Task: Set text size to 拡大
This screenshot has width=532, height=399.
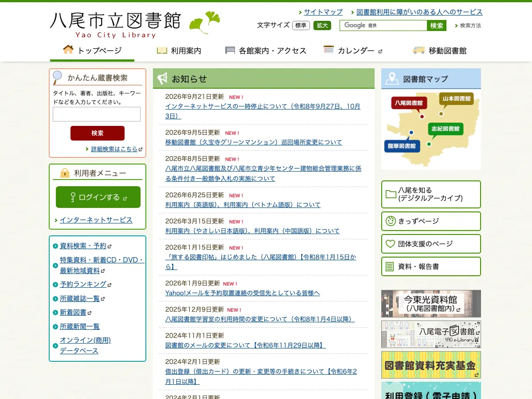Action: [322, 25]
